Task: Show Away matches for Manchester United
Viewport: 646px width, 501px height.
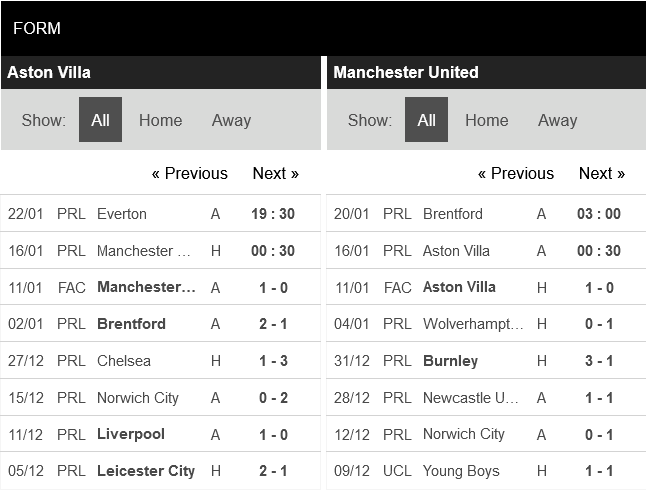Action: 557,120
